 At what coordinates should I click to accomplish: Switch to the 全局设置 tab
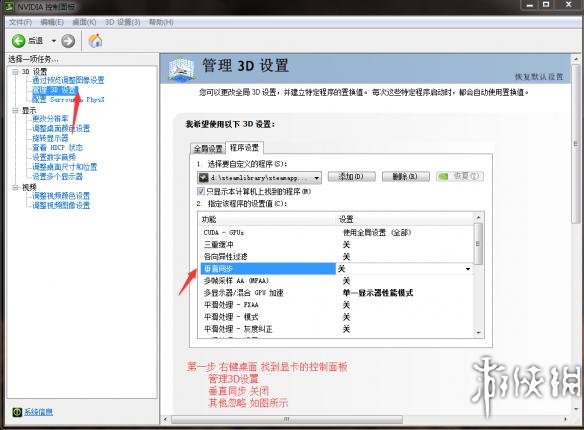pos(208,149)
